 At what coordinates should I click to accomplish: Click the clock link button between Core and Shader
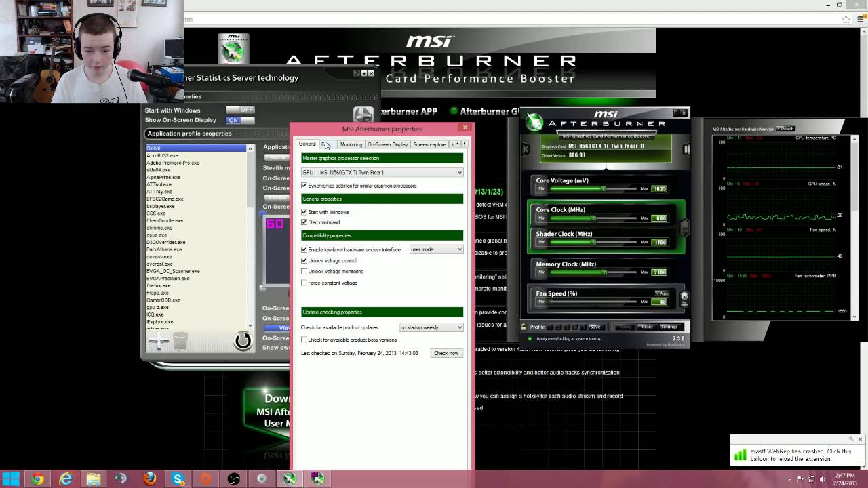685,228
